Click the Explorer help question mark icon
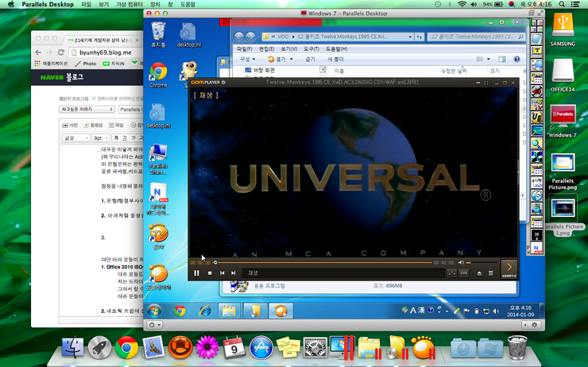Viewport: 588px width, 367px height. coord(516,60)
